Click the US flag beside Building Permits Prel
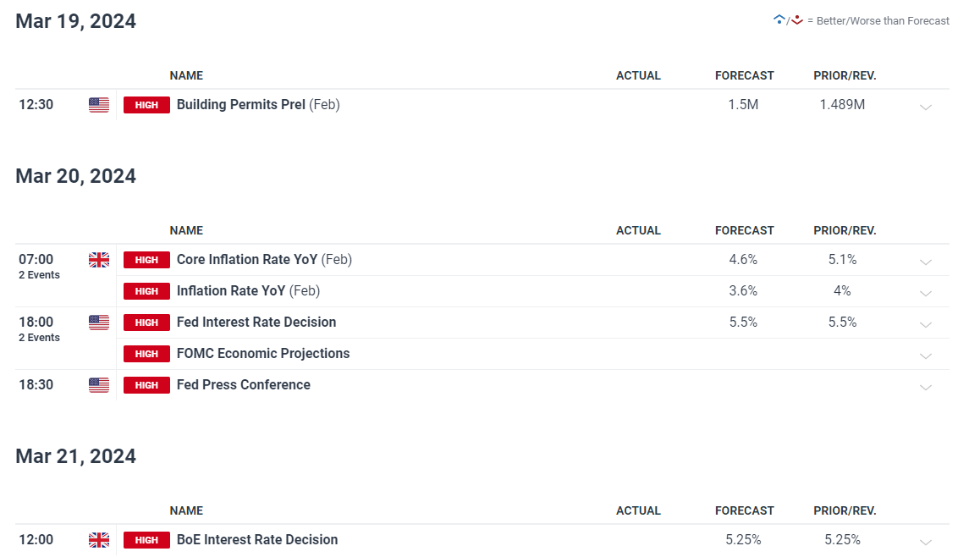The width and height of the screenshot is (980, 557). click(x=99, y=105)
